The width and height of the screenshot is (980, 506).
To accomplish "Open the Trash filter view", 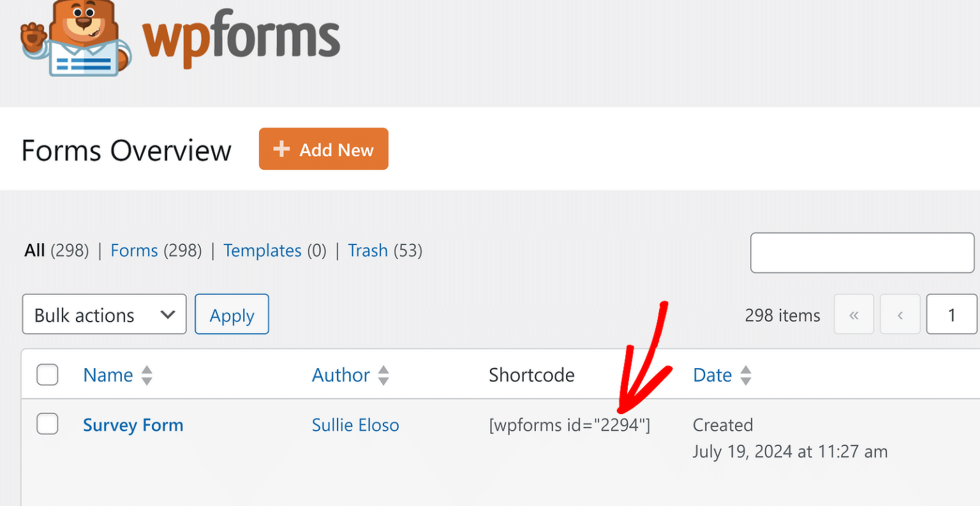I will pyautogui.click(x=368, y=250).
